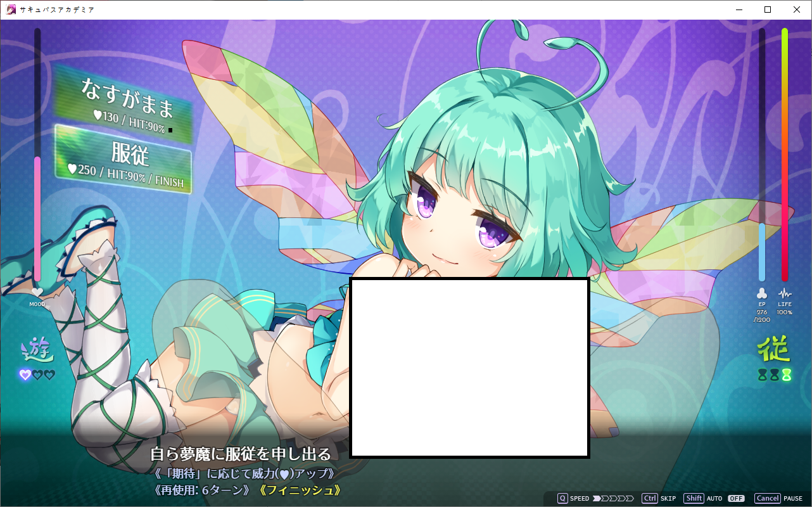Click the MOOD heart icon

point(37,292)
